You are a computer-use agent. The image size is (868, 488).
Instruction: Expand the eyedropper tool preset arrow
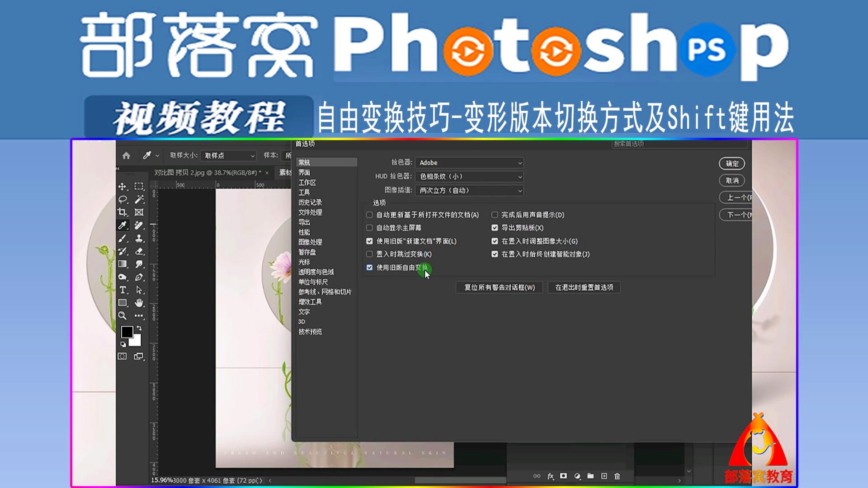[157, 155]
